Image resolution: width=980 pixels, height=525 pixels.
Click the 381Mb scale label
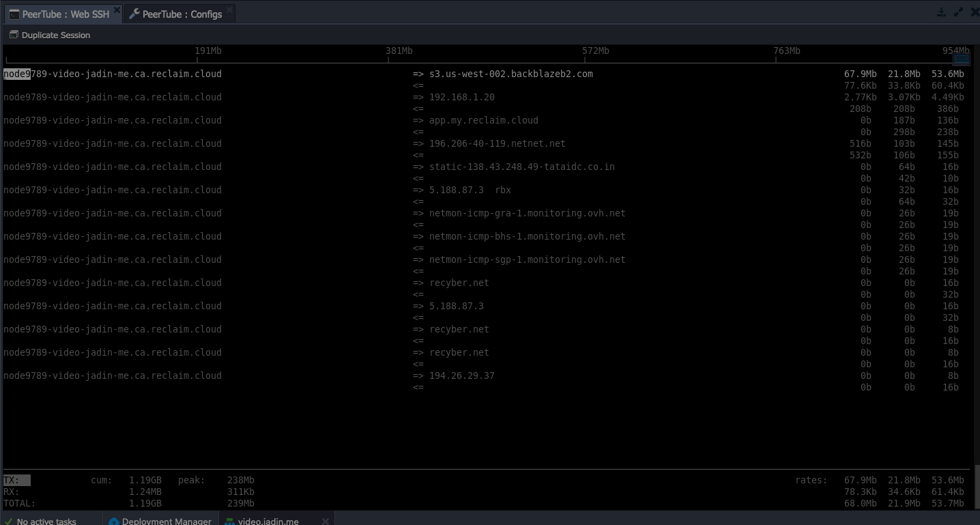[x=399, y=51]
